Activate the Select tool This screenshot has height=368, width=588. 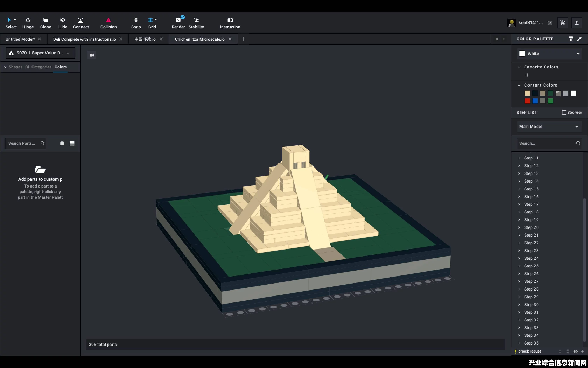click(x=11, y=23)
